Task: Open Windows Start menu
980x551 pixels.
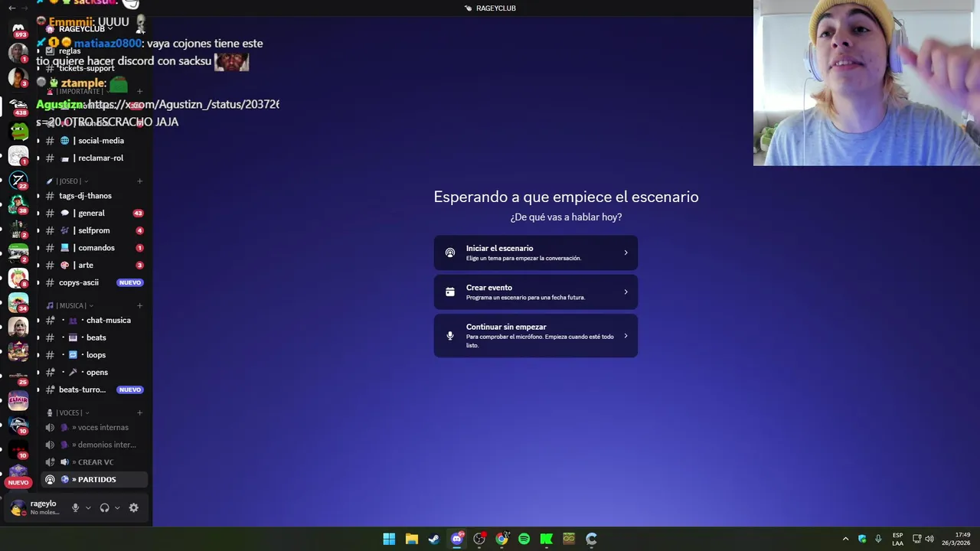Action: coord(389,539)
